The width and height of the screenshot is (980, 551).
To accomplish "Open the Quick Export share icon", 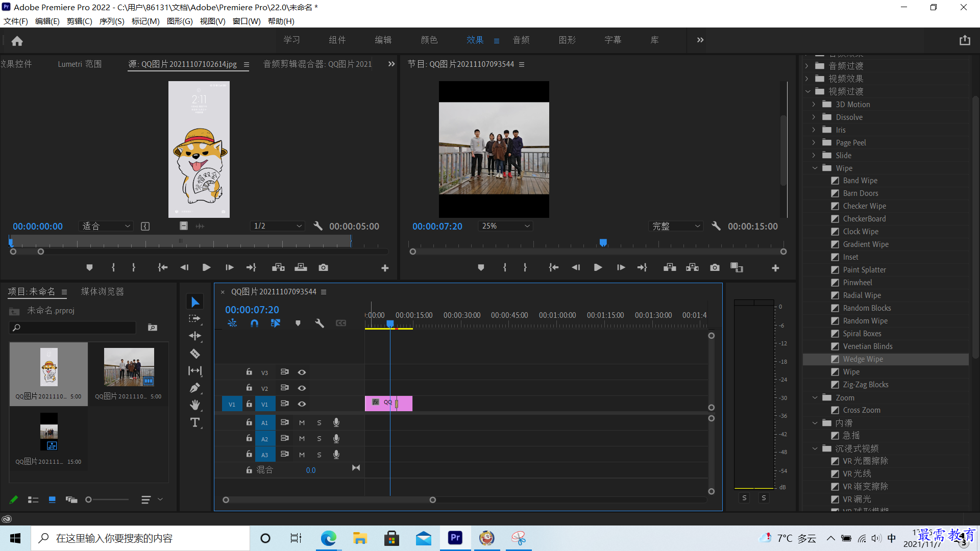I will pos(965,40).
